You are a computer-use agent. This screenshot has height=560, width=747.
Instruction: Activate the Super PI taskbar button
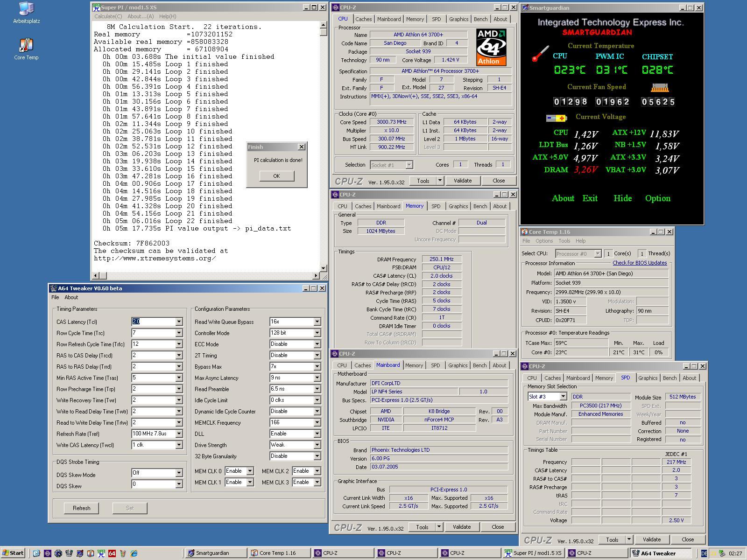coord(533,553)
